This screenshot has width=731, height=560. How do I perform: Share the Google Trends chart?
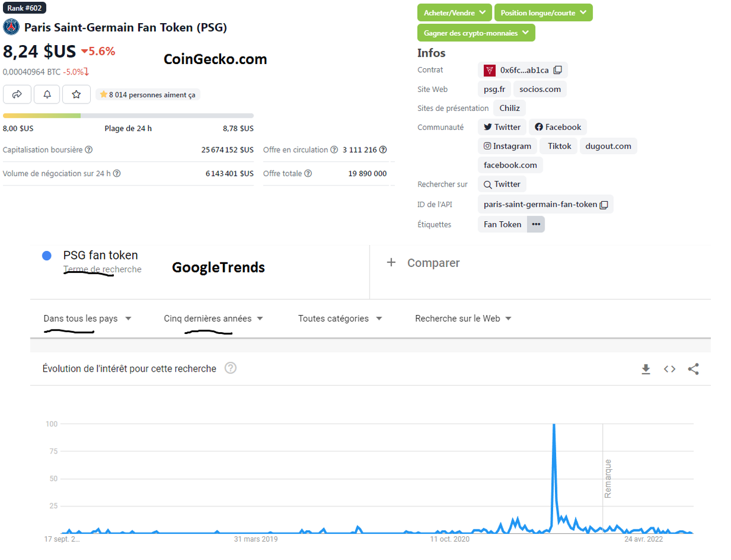693,369
